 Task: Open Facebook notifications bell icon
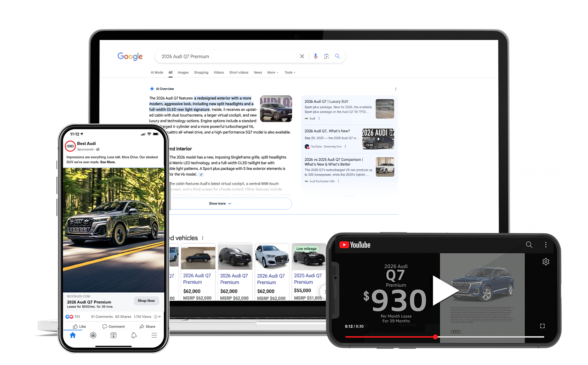[x=134, y=335]
